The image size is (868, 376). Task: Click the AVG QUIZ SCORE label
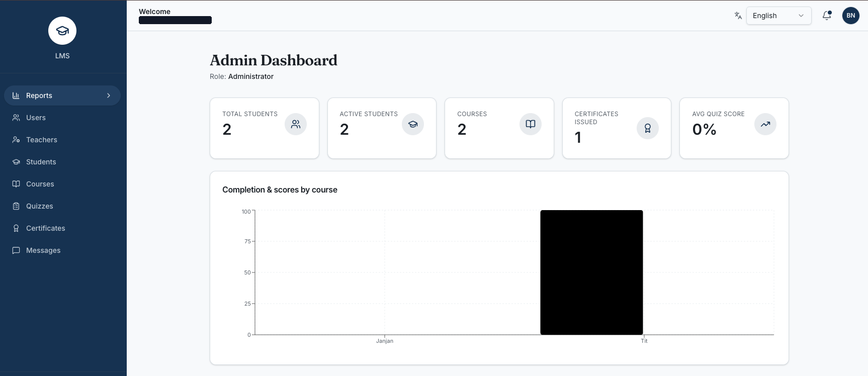click(x=718, y=114)
